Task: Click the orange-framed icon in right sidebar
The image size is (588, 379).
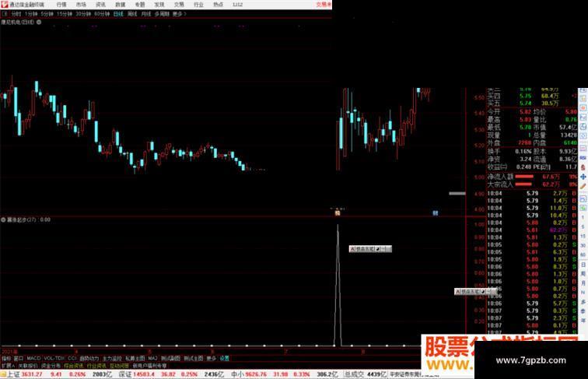Action: (583, 108)
